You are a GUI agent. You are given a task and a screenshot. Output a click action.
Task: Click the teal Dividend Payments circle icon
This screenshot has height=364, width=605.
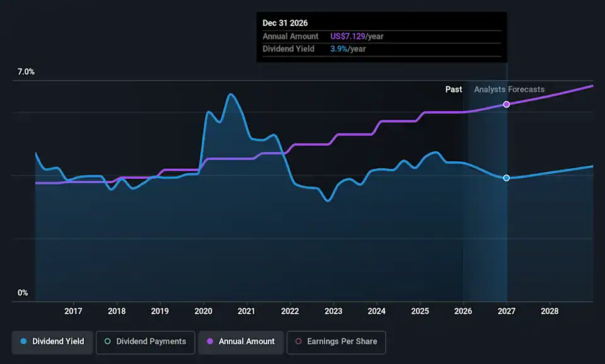point(107,341)
